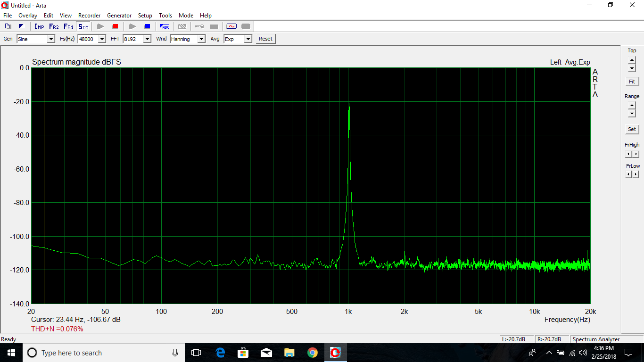Image resolution: width=644 pixels, height=362 pixels.
Task: Switch to Fr1 single-channel frequency response mode
Action: point(68,26)
